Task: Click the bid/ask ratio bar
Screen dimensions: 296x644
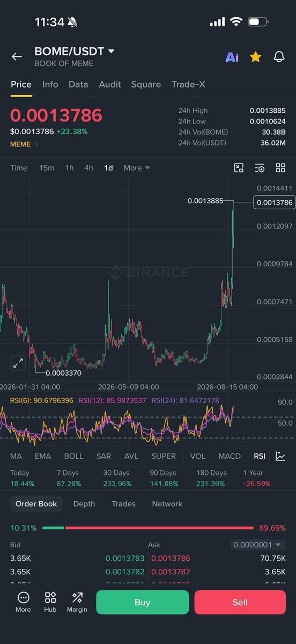Action: [x=148, y=528]
